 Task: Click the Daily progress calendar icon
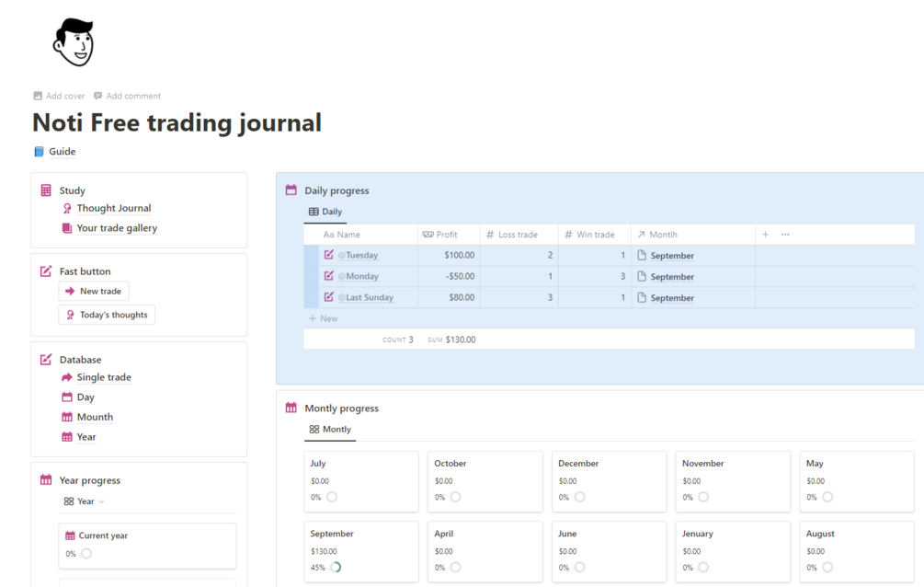[291, 190]
